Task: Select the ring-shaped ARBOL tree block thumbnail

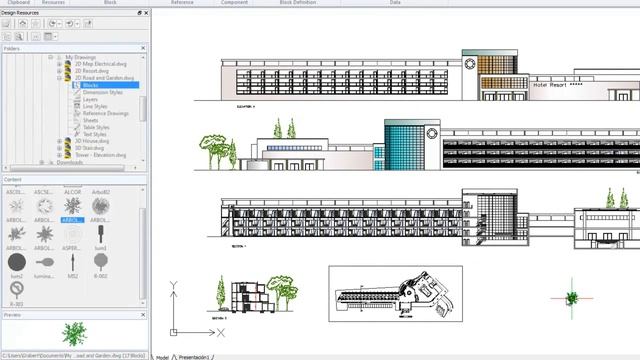Action: (44, 207)
